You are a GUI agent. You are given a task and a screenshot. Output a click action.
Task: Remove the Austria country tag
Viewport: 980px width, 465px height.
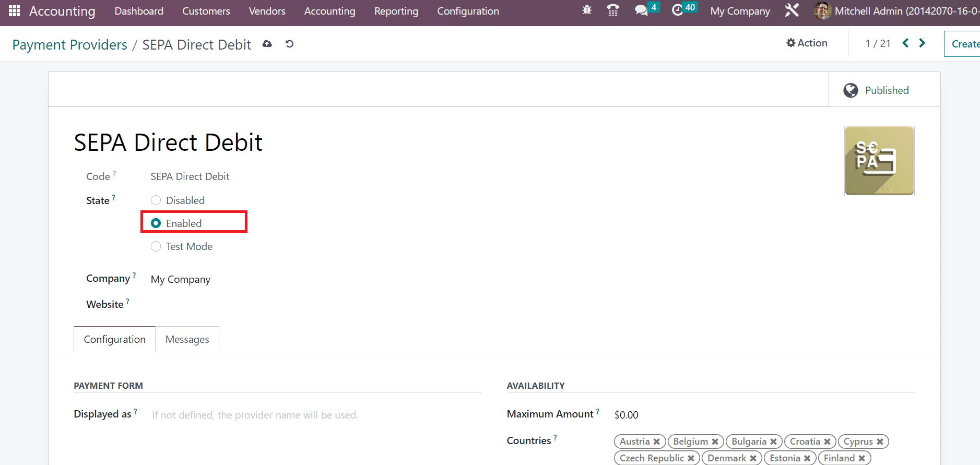(657, 442)
